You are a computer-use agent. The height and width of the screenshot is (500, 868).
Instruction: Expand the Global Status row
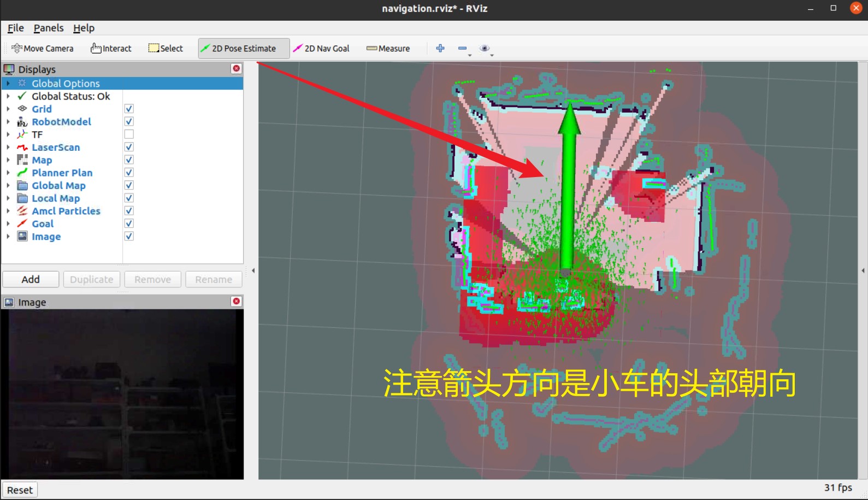[8, 96]
